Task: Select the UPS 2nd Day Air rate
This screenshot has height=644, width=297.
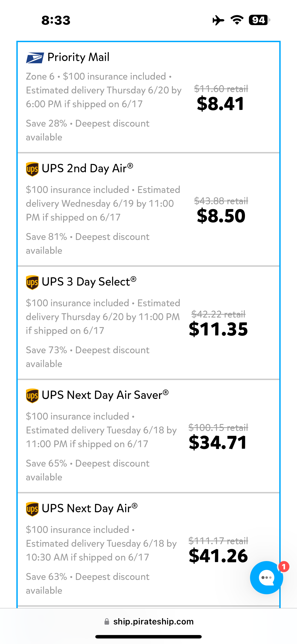Action: (x=148, y=210)
